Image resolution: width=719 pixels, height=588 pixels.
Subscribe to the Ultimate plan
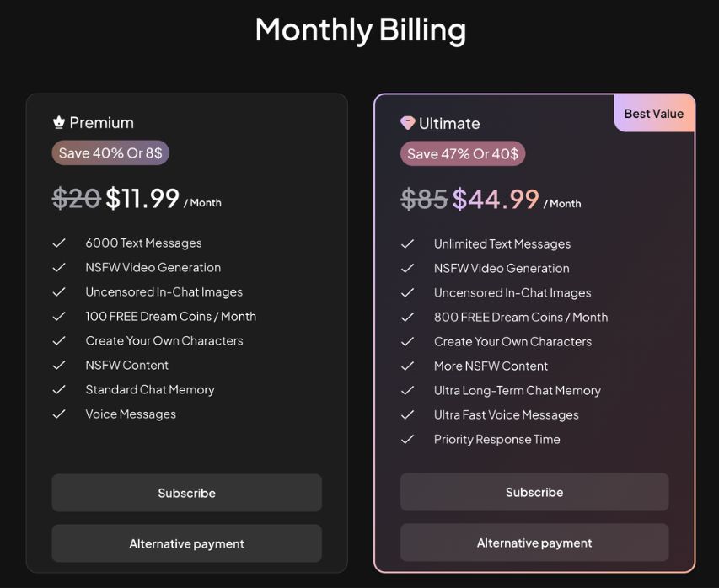(534, 492)
